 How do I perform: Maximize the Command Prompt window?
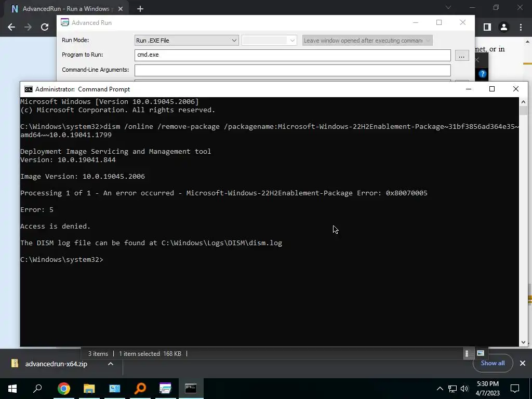492,89
